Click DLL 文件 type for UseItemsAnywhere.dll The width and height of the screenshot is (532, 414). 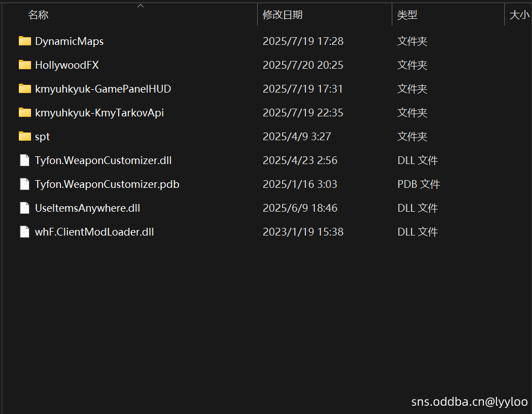418,208
